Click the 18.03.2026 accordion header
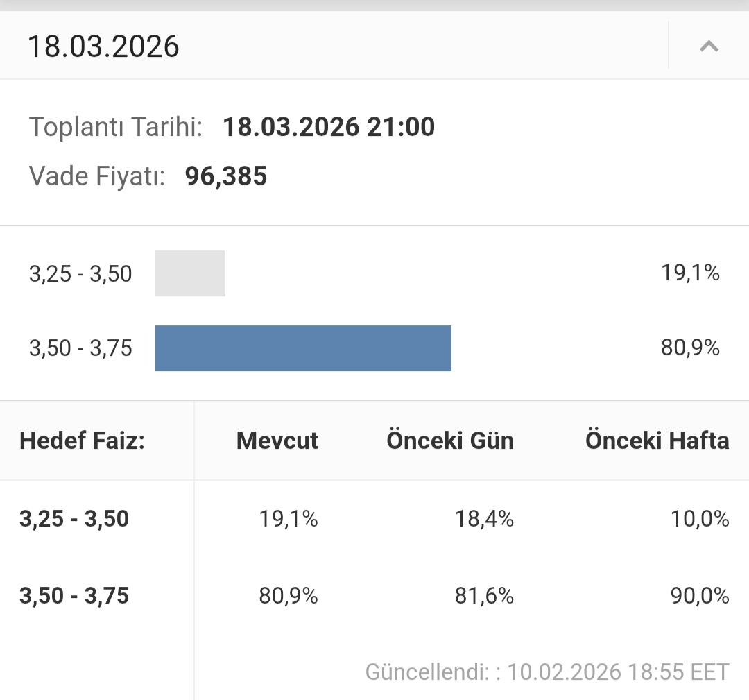Viewport: 749px width, 700px height. point(104,46)
